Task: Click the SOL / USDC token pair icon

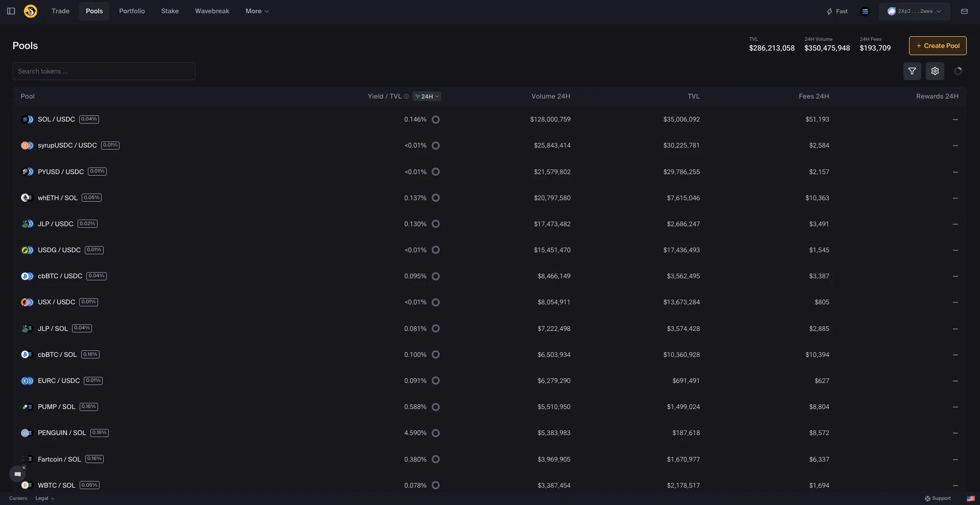Action: [x=27, y=119]
